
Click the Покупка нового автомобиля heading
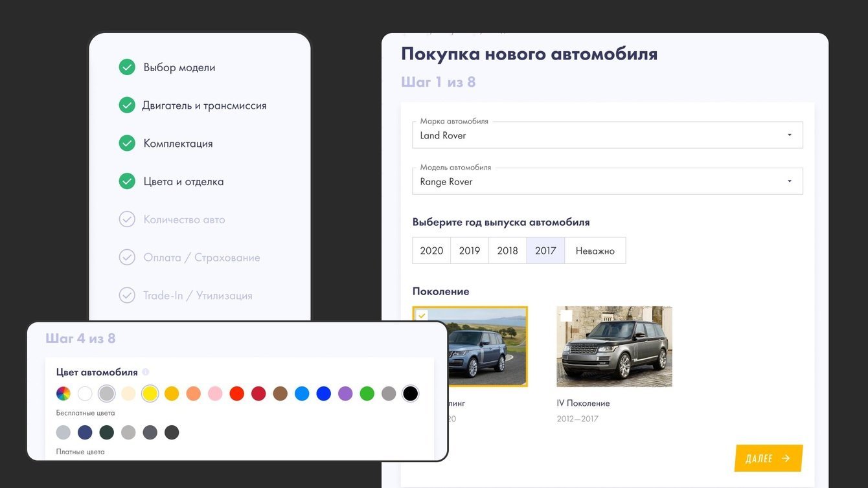pyautogui.click(x=529, y=54)
